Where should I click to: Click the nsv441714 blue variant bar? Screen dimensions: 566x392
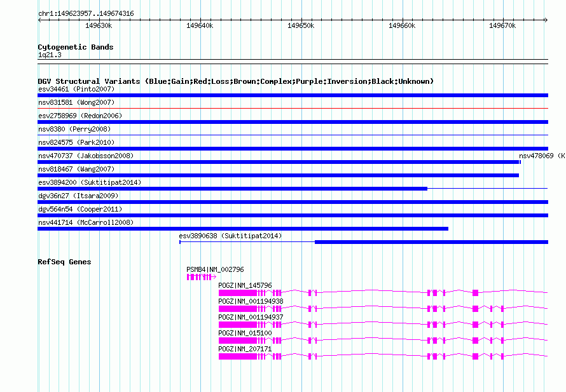click(243, 229)
